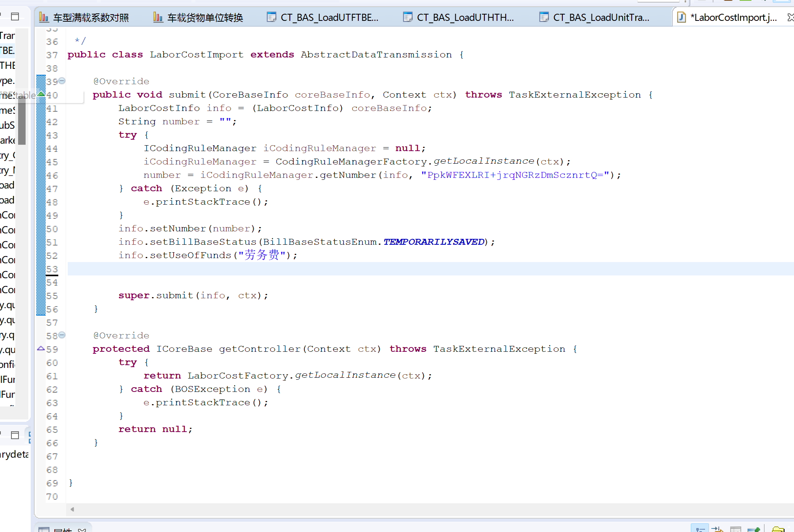Viewport: 794px width, 532px height.
Task: Switch to the CT_BAS_LoadUnitTra... tab
Action: 601,18
